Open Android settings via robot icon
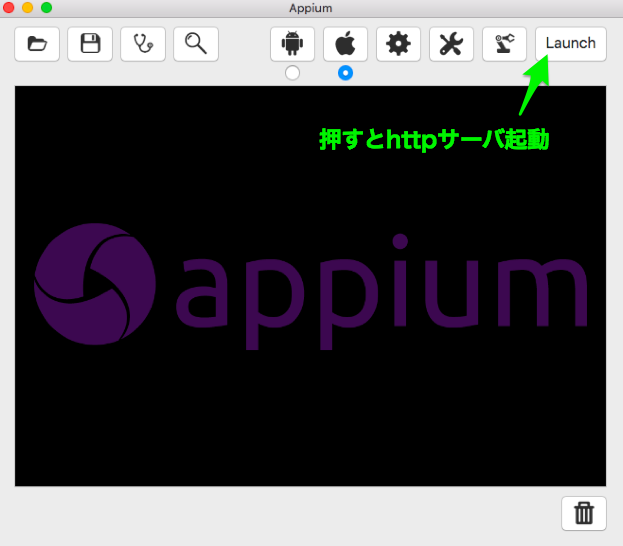 coord(292,44)
